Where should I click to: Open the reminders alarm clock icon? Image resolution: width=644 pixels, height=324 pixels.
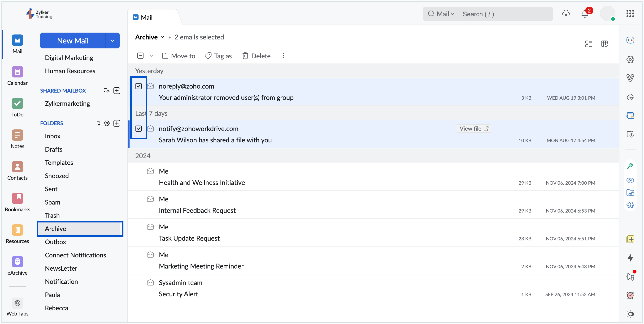pos(630,295)
